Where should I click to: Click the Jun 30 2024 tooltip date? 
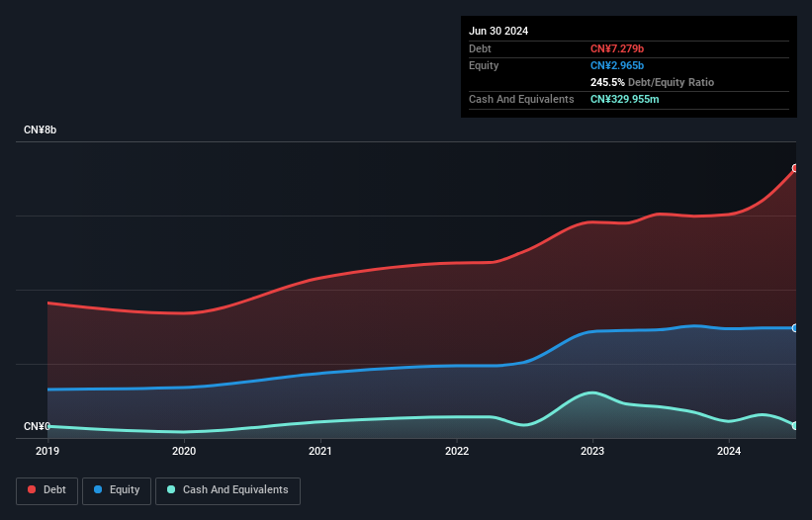coord(498,31)
